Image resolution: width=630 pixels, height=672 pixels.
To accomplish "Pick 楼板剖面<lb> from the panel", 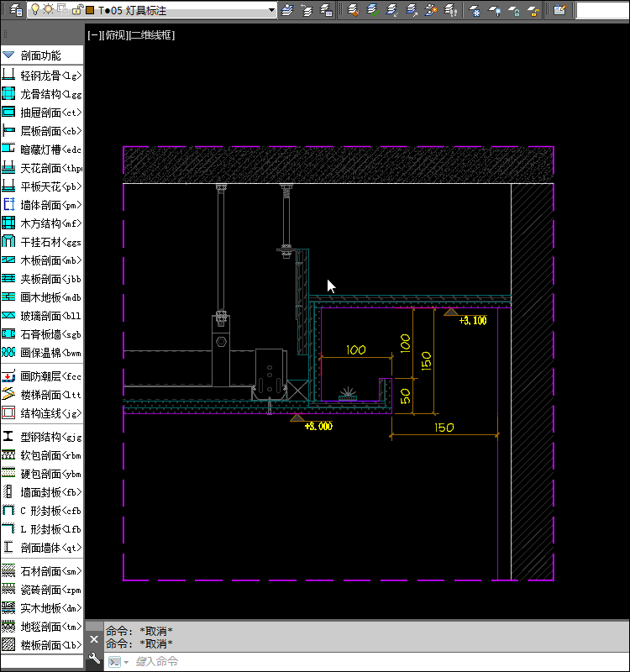I will coord(42,645).
